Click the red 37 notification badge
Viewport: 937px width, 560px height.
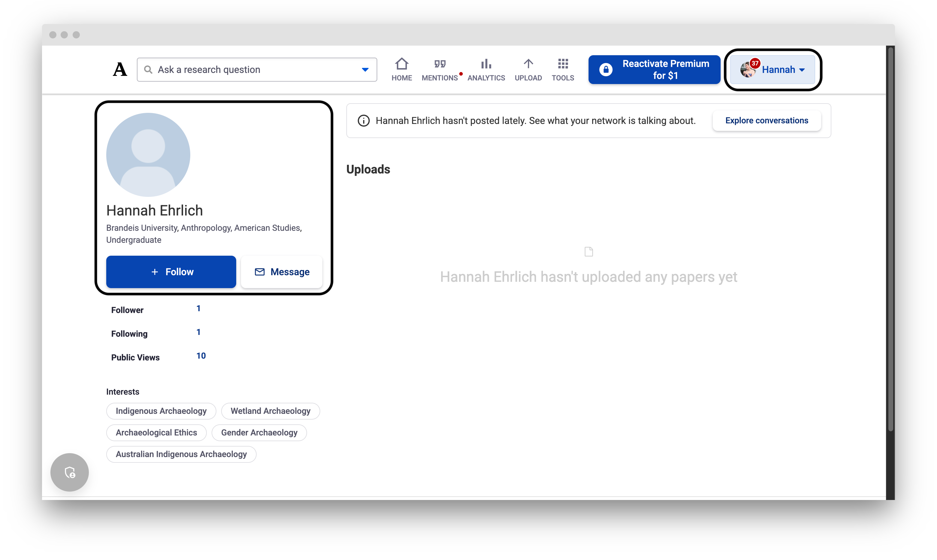755,63
